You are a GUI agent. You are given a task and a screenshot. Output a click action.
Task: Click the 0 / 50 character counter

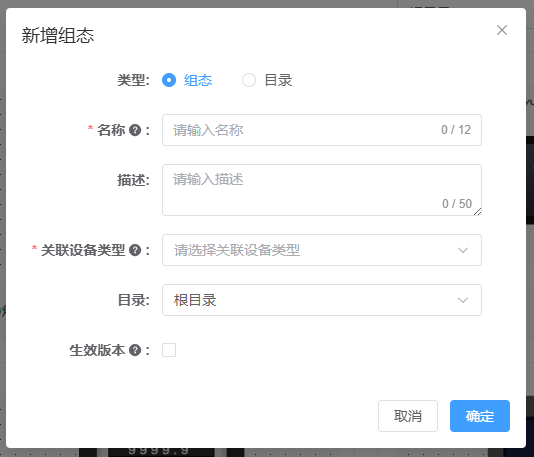coord(457,204)
